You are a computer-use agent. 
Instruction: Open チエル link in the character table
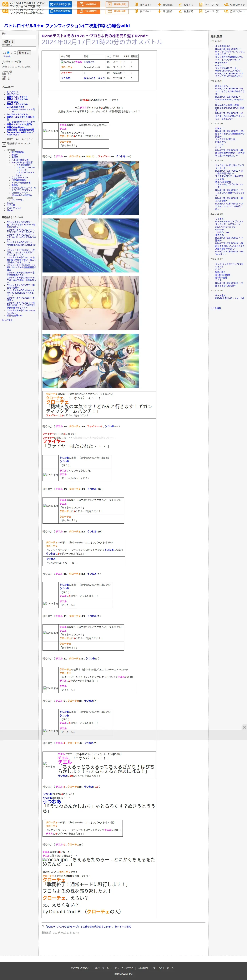pos(78,62)
